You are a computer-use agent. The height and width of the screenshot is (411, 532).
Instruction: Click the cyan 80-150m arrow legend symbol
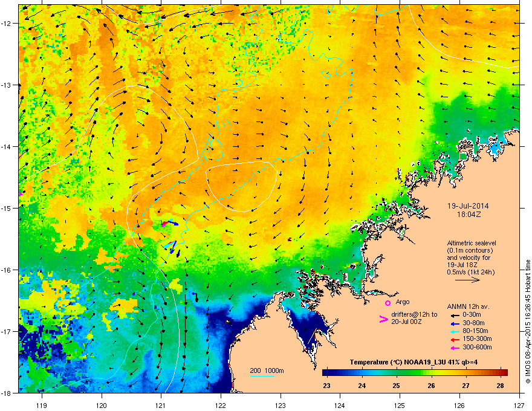(x=455, y=331)
